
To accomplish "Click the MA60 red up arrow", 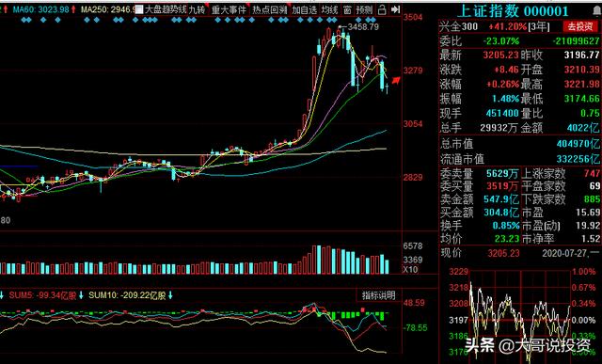I will tap(73, 8).
